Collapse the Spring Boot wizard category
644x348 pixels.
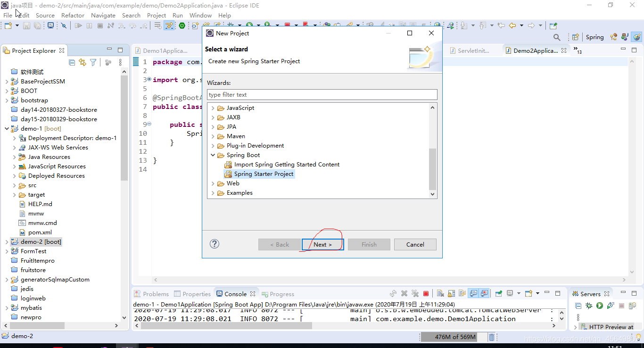(x=213, y=155)
